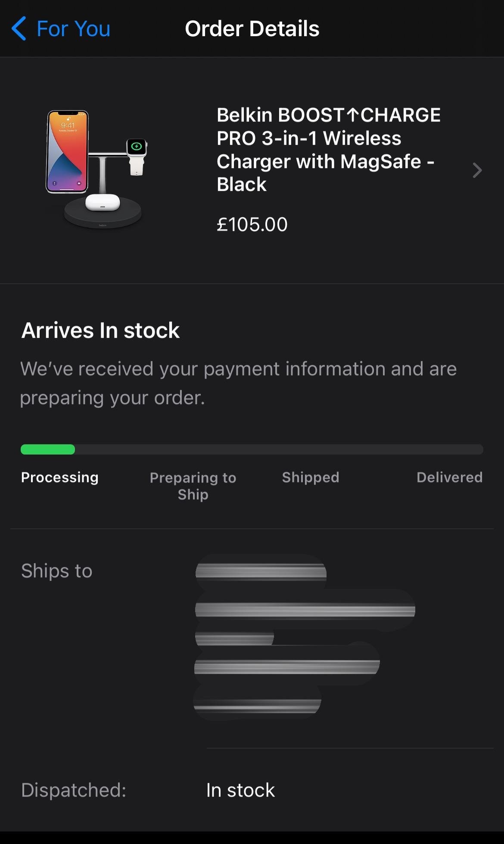Tap the unfilled part of progress bar
Image resolution: width=504 pixels, height=844 pixels.
(x=279, y=449)
